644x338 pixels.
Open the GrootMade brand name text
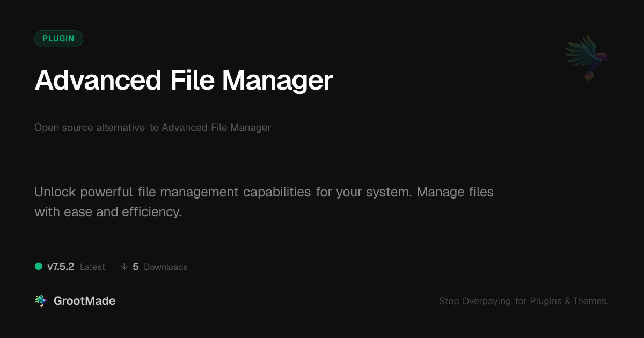(85, 301)
